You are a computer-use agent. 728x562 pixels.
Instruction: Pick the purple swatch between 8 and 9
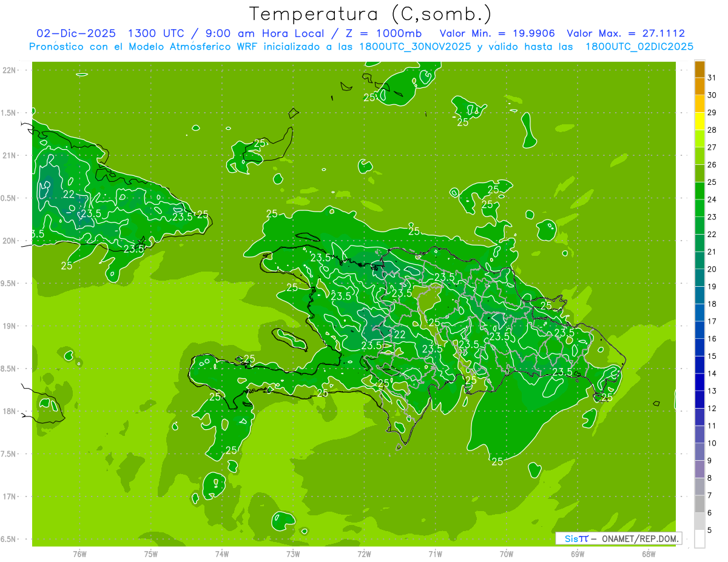point(699,469)
